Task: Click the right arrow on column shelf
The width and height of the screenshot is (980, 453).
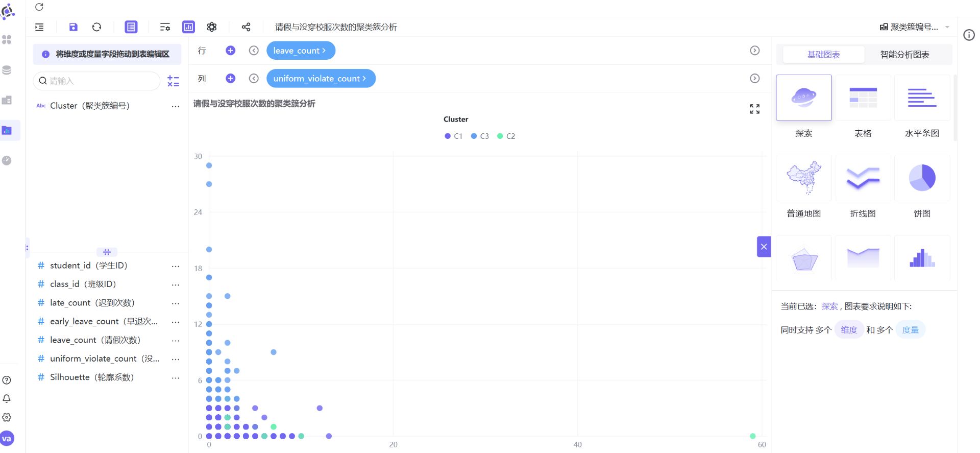Action: point(755,78)
